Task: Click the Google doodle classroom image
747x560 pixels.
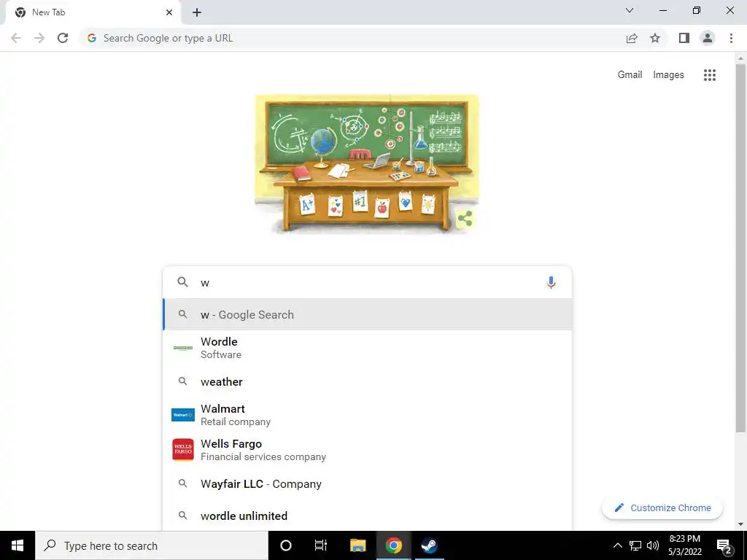Action: tap(367, 163)
